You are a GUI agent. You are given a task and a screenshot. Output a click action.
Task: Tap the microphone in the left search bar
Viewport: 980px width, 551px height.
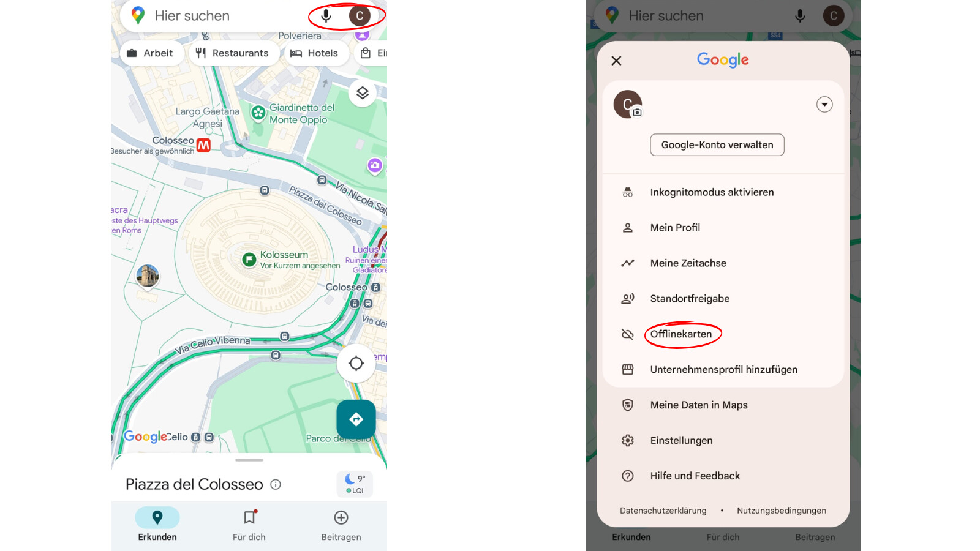click(x=326, y=16)
